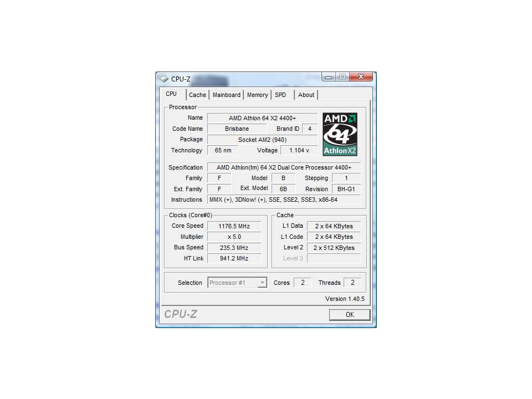The image size is (532, 399).
Task: Click the Model value B
Action: click(283, 178)
